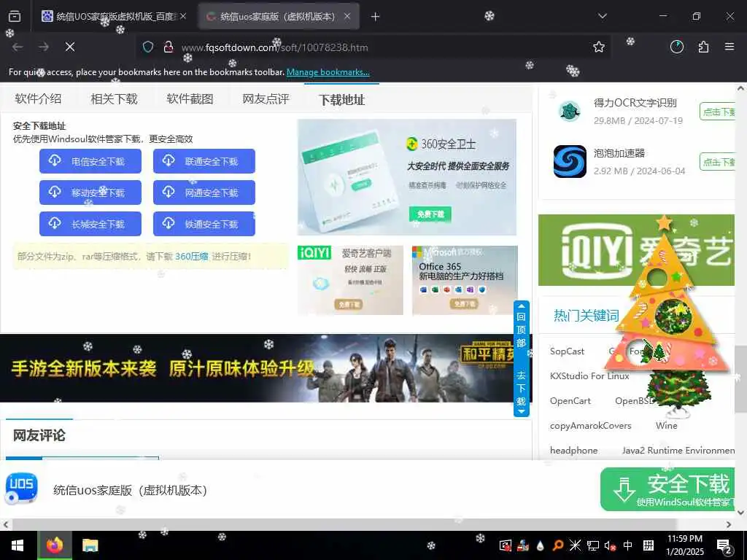Viewport: 747px width, 560px height.
Task: Open tracking protection shield icon
Action: pos(148,47)
